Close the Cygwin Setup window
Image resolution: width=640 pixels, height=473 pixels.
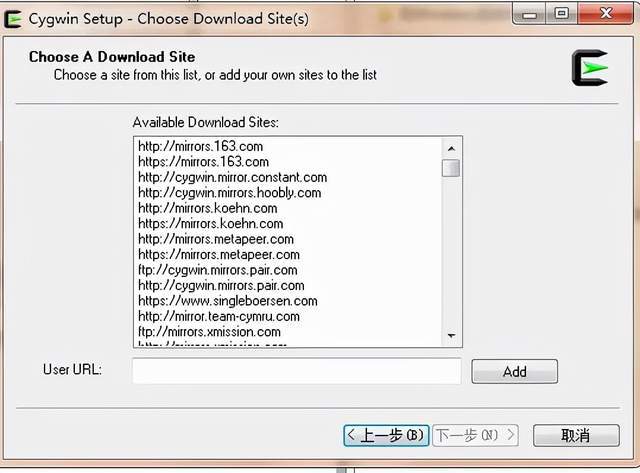606,14
